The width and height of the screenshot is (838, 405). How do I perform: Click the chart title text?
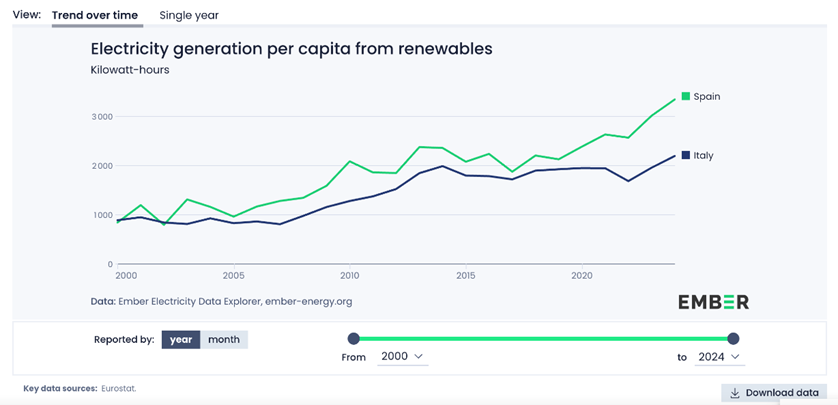pyautogui.click(x=291, y=48)
